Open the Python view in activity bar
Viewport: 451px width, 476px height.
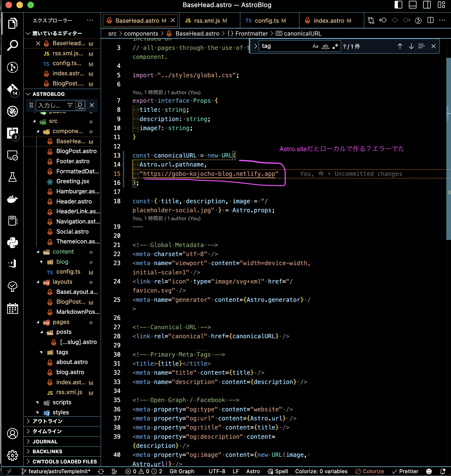point(12,243)
